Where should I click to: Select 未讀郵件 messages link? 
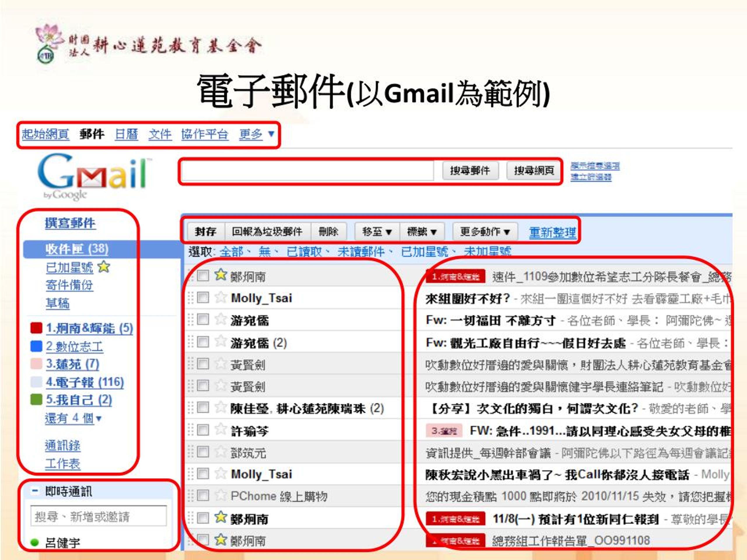[361, 251]
